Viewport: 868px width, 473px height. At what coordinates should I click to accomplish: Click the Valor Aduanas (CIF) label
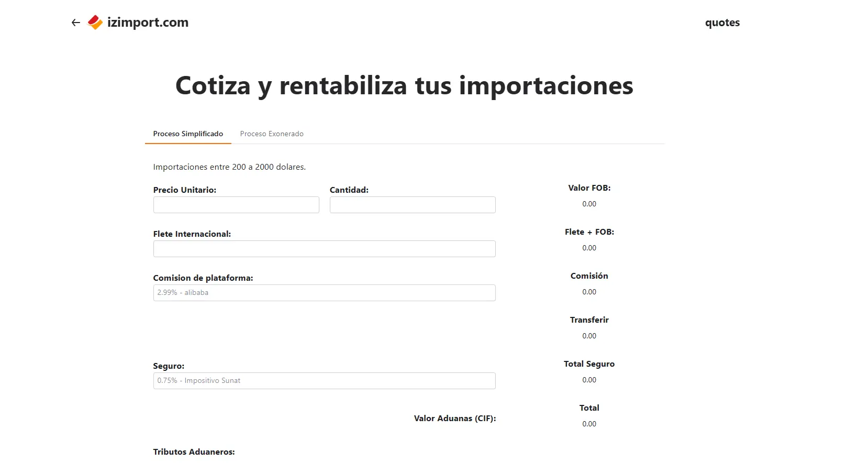coord(455,419)
